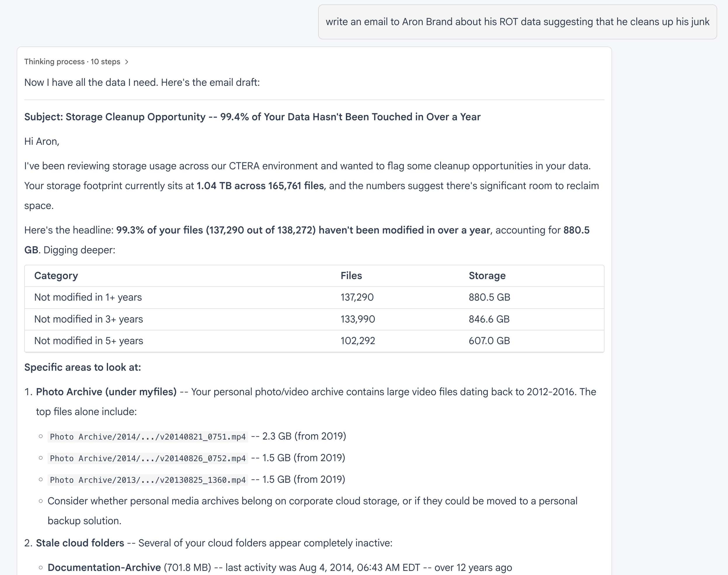Select the Not modified in 3+ years row
The height and width of the screenshot is (575, 728).
314,319
